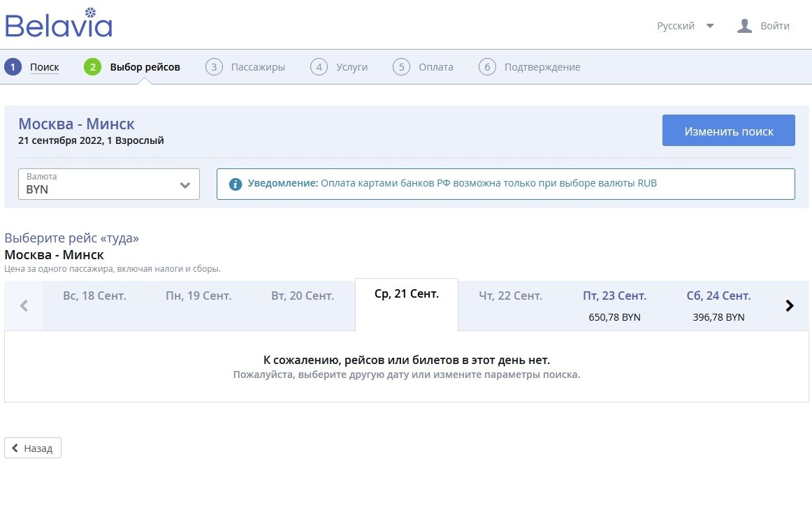This screenshot has height=524, width=812.
Task: Click the Уведомление payment notice text
Action: (x=452, y=183)
